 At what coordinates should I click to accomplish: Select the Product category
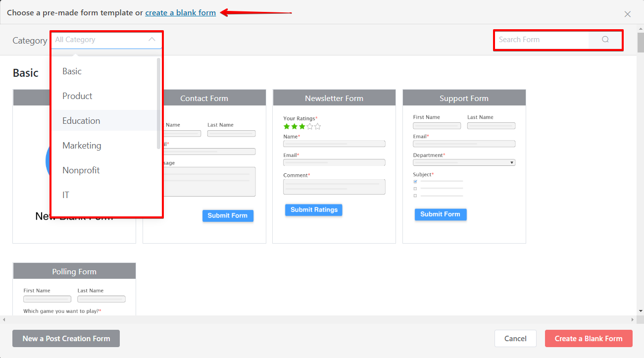click(77, 96)
